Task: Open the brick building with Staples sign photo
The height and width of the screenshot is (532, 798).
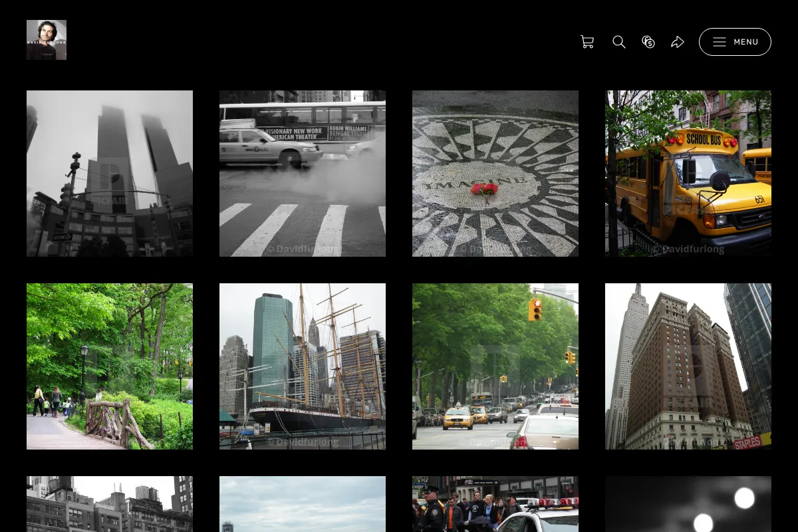Action: coord(688,366)
